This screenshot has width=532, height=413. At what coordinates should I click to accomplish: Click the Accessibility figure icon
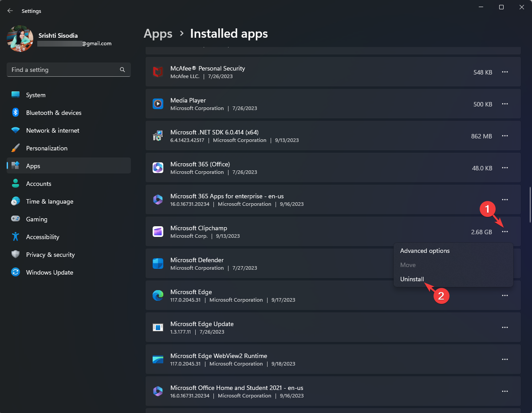coord(16,236)
